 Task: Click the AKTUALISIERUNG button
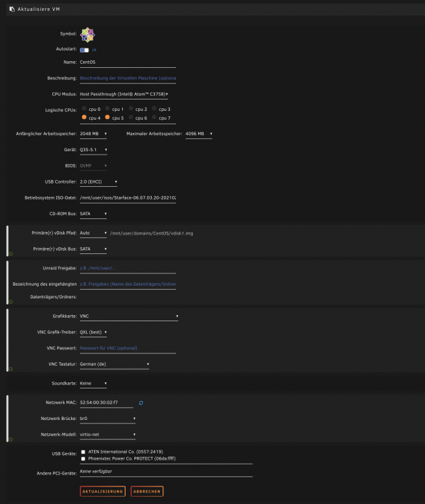(103, 491)
